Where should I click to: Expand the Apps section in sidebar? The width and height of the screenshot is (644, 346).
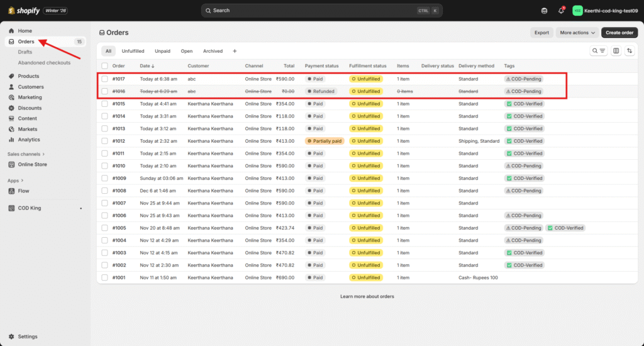pyautogui.click(x=15, y=181)
